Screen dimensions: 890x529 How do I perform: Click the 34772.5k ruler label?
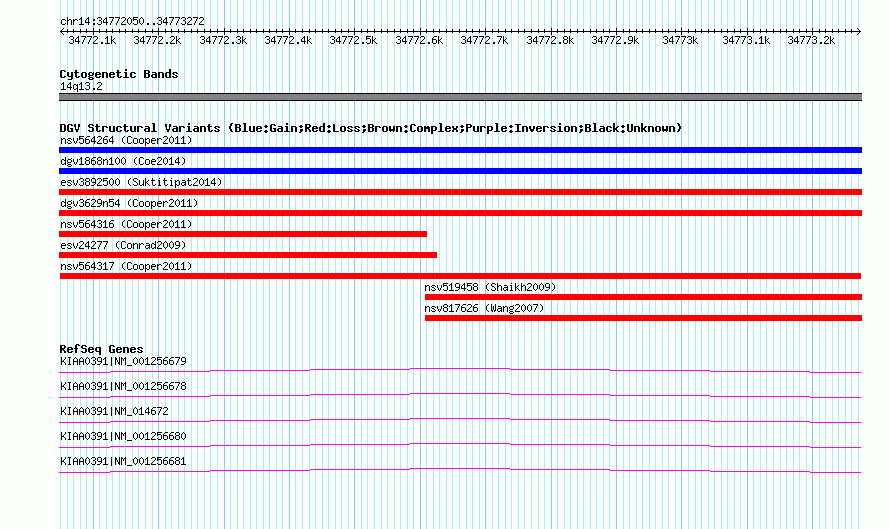click(x=353, y=40)
